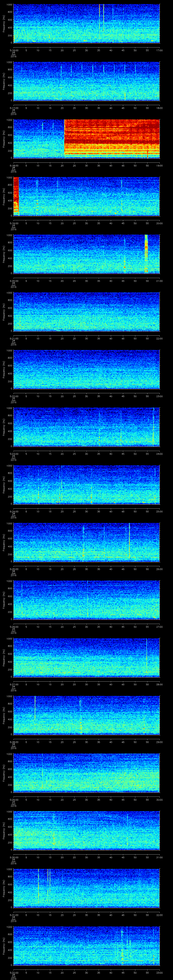Screen dimensions: 173x980
Task: Click the spectrogram panel starting at 5:23:00
Action: coord(86,427)
